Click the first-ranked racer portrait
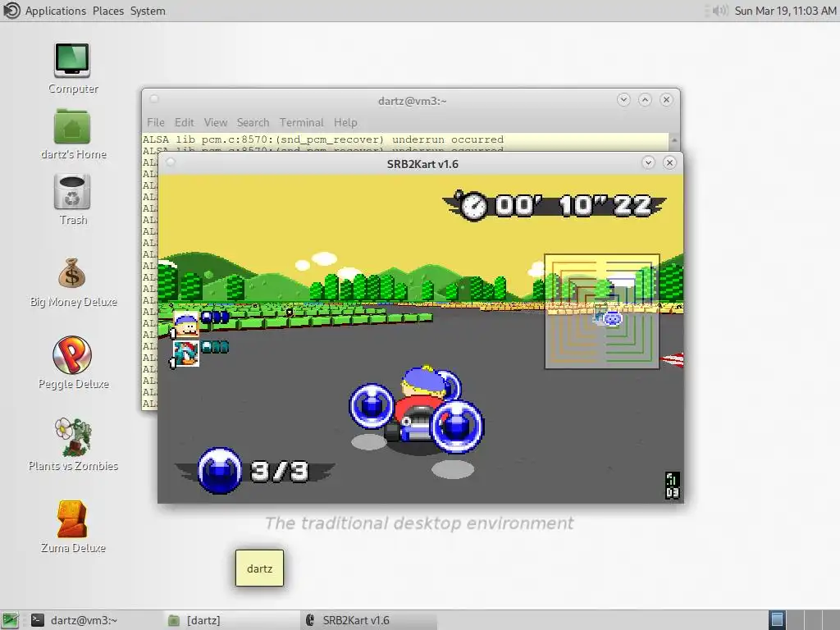Screen dimensions: 840x630 [x=186, y=325]
